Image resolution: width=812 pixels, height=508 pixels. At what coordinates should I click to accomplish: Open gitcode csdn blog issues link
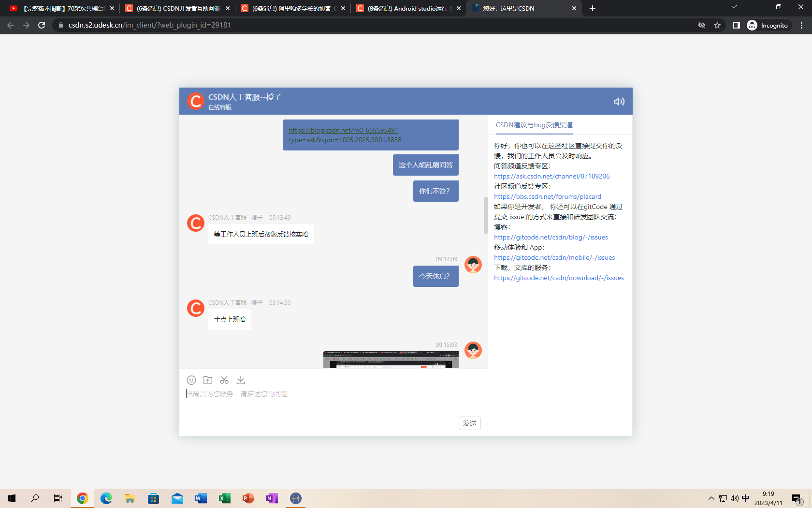[551, 238]
